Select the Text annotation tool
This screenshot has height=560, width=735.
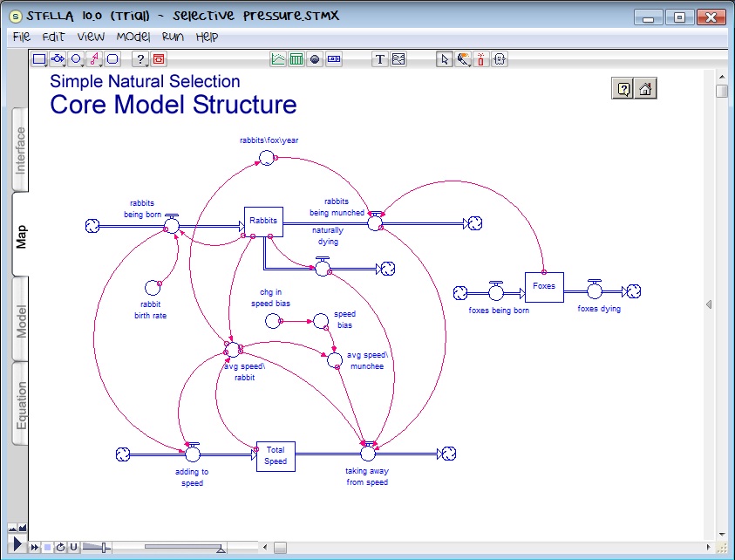click(x=381, y=59)
